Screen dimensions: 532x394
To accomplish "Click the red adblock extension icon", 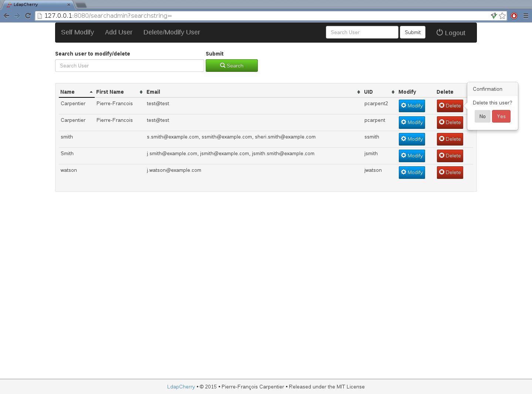I will (514, 16).
